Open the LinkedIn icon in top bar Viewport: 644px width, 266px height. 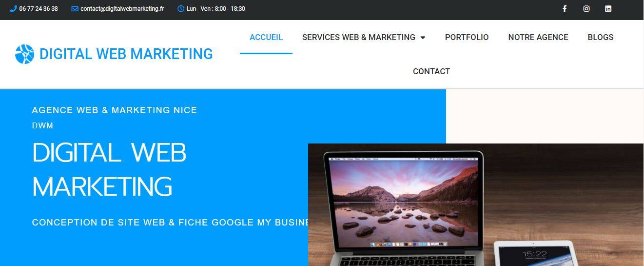(x=608, y=9)
